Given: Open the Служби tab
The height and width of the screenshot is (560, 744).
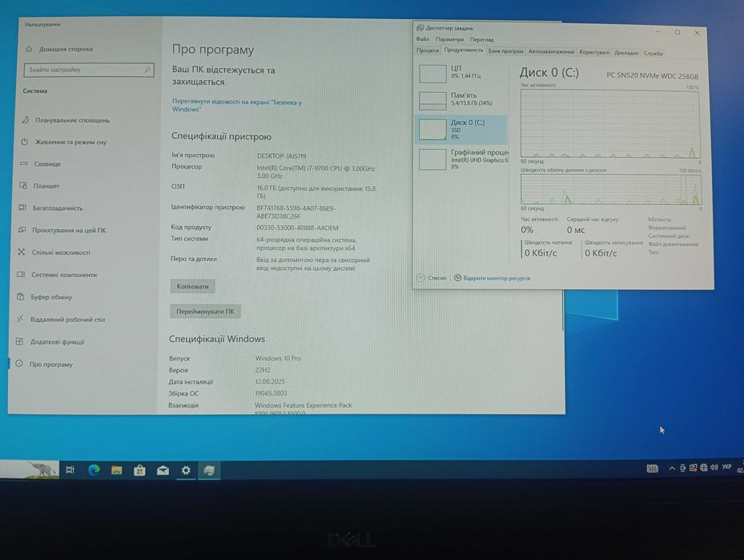Looking at the screenshot, I should point(654,53).
